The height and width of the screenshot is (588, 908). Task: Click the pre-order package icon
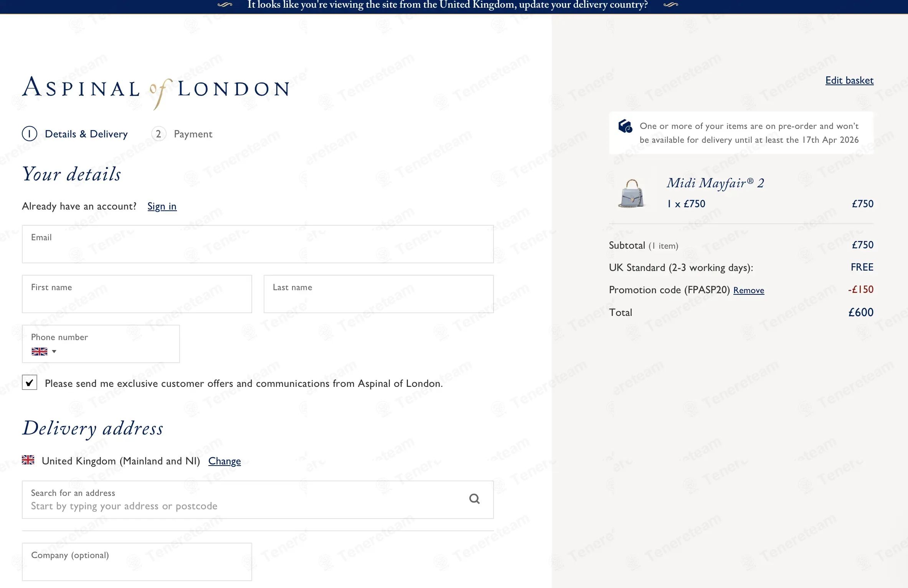point(625,126)
